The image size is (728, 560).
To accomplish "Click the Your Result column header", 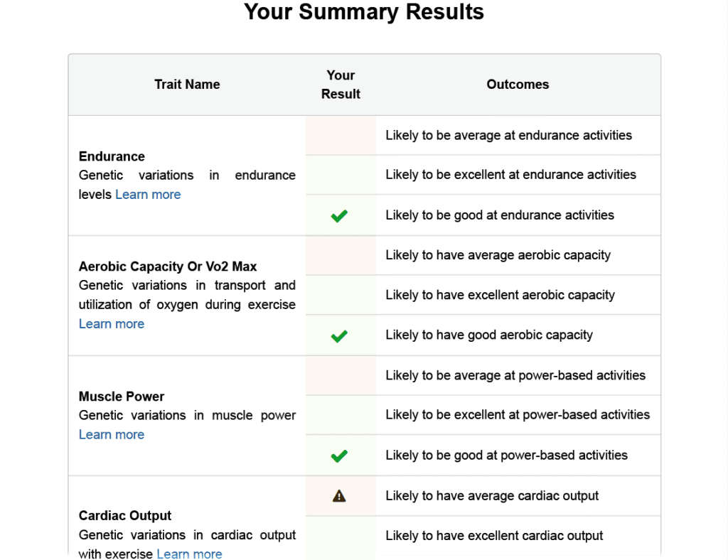I will [341, 85].
